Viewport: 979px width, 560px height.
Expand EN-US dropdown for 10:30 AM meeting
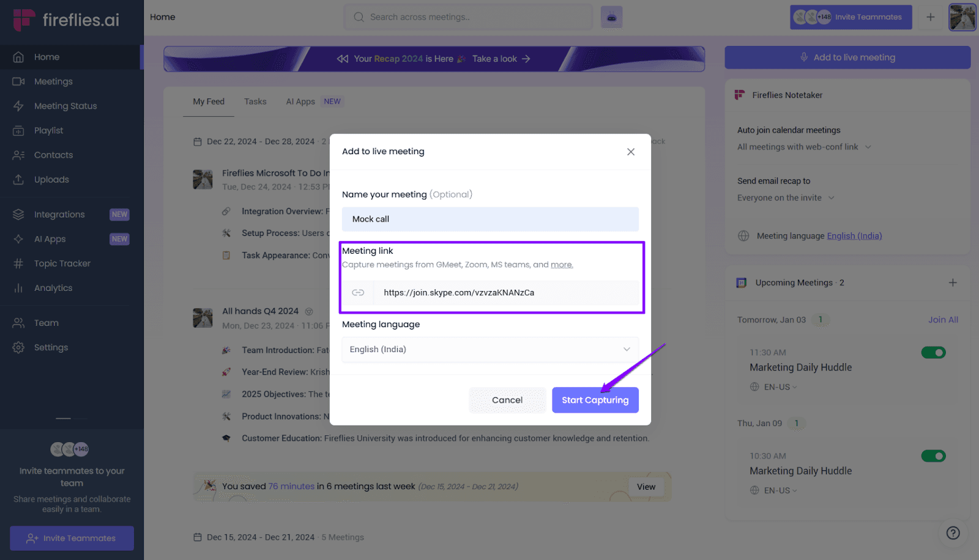click(780, 490)
